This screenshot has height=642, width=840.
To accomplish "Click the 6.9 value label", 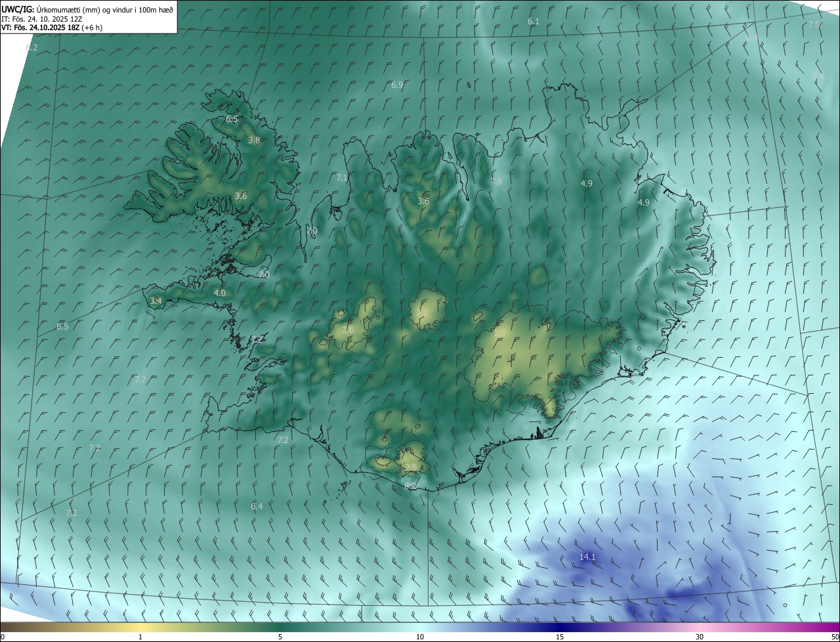I will click(x=397, y=85).
